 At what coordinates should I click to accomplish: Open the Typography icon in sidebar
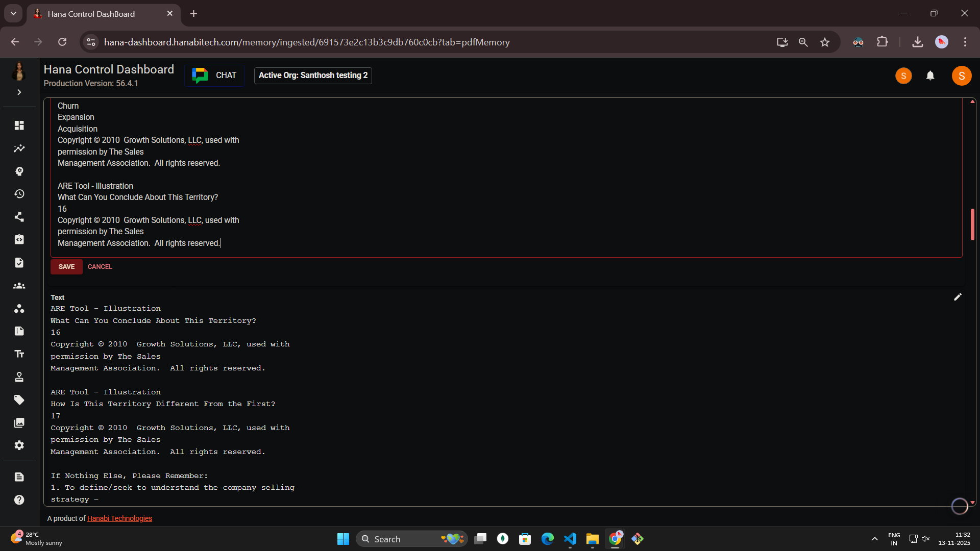[x=19, y=354]
